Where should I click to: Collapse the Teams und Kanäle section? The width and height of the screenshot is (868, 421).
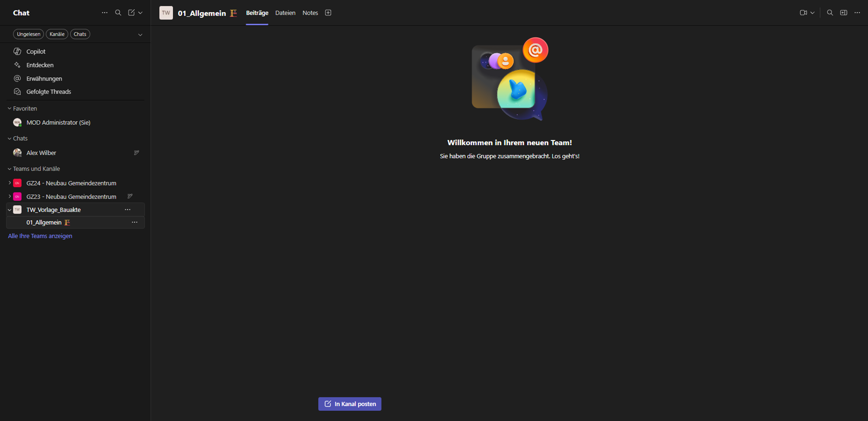click(x=10, y=169)
